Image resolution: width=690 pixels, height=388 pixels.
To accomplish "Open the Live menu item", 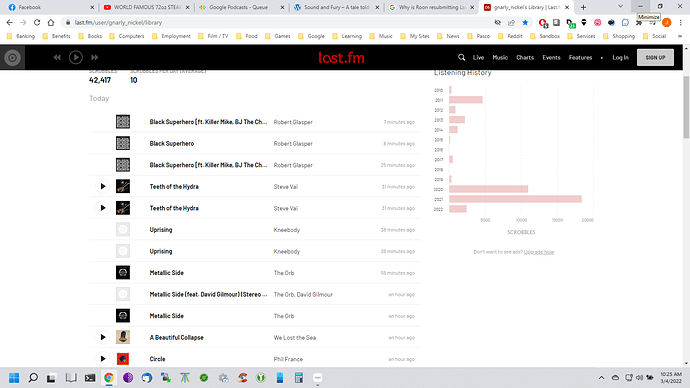I will coord(478,57).
